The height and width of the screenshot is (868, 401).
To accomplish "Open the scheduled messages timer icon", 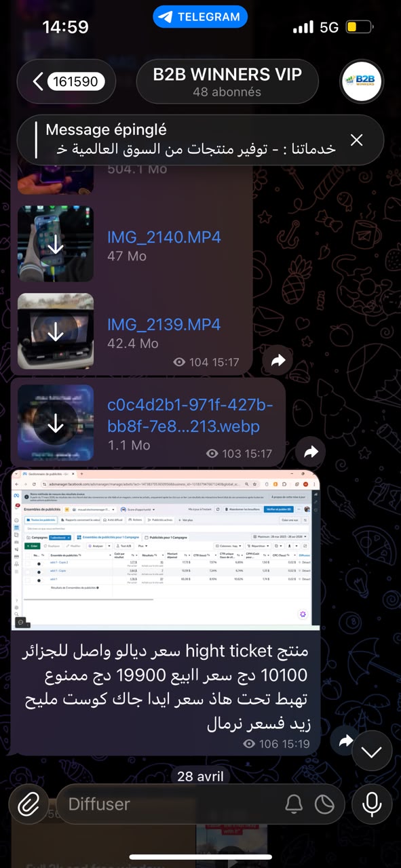I will 325,804.
